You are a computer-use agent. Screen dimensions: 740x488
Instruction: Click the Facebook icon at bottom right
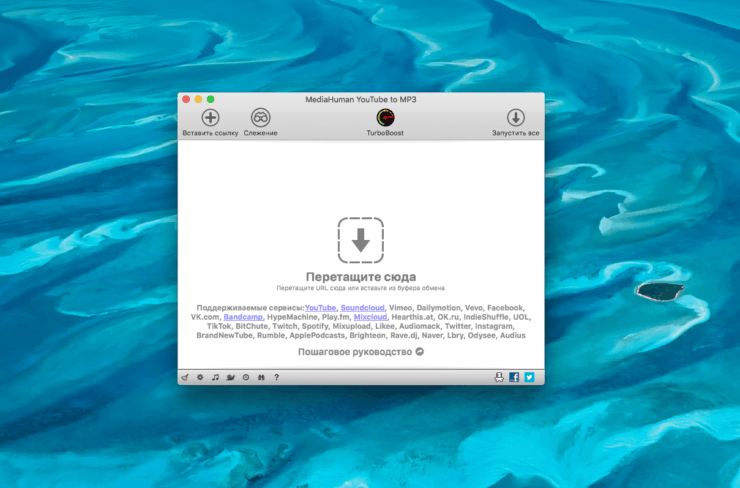(x=514, y=378)
